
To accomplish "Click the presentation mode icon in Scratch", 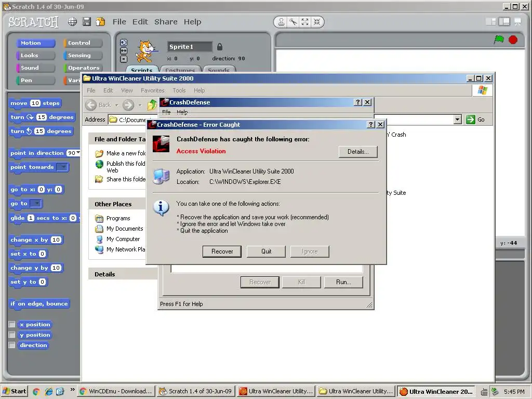I will 518,22.
